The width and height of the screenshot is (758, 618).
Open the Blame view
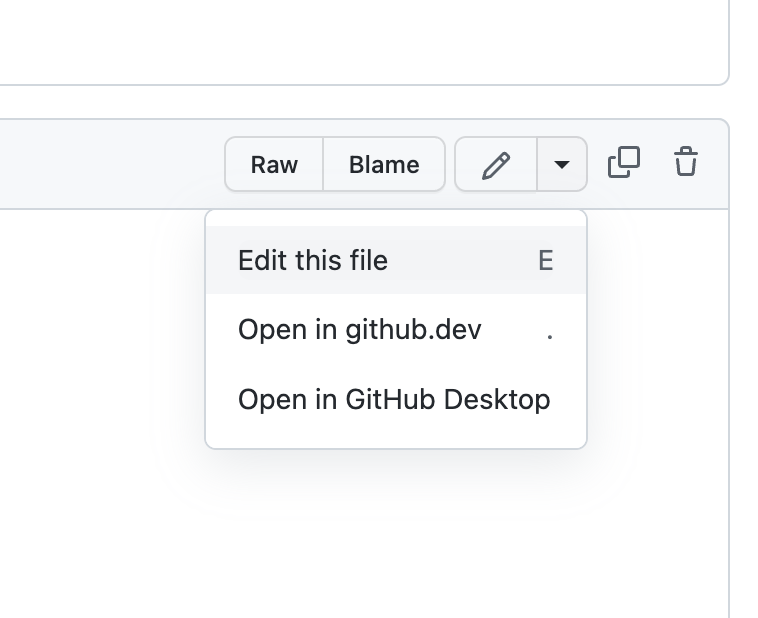(x=384, y=164)
